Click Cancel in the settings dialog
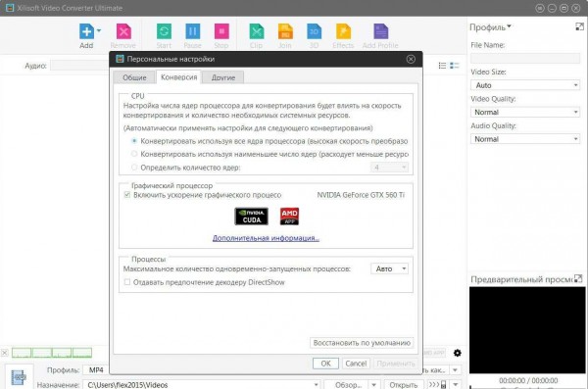Viewport: 588px width, 389px height. coord(356,364)
